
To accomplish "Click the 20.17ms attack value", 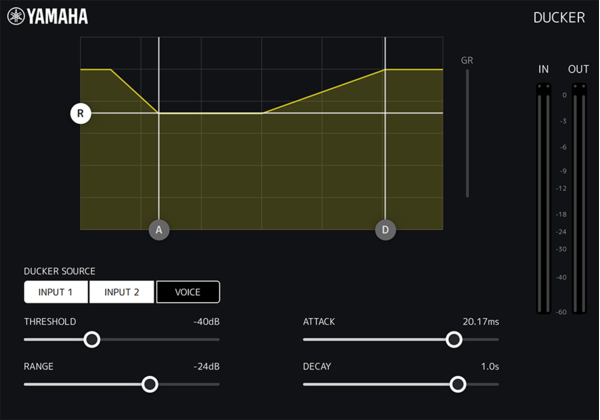I will 480,322.
